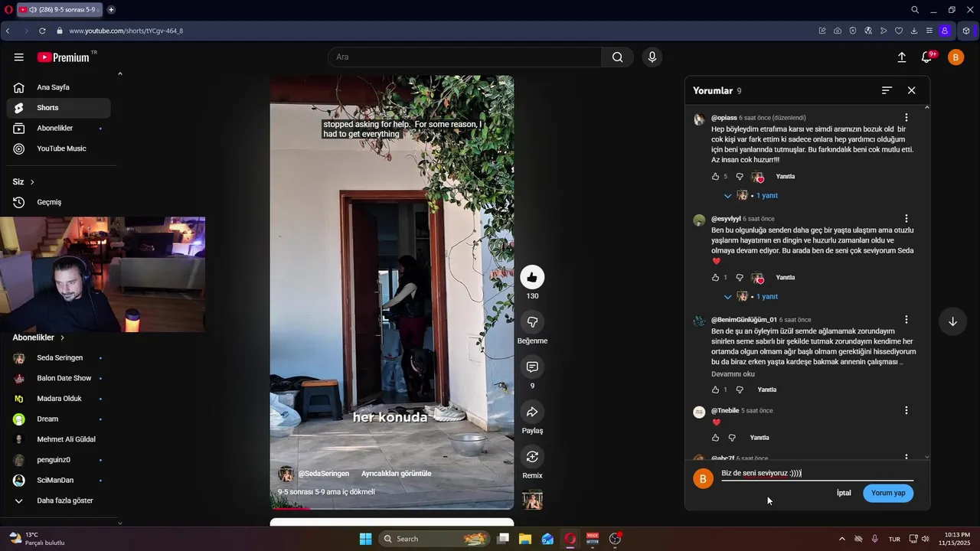Open the sound thumbnail below Remix
980x551 pixels.
(532, 500)
